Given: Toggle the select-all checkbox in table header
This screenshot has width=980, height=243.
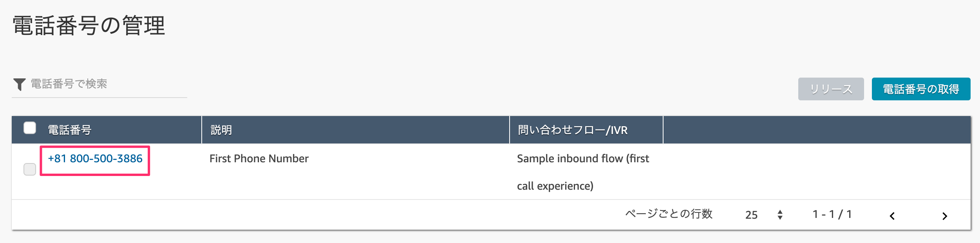Looking at the screenshot, I should click(x=30, y=128).
